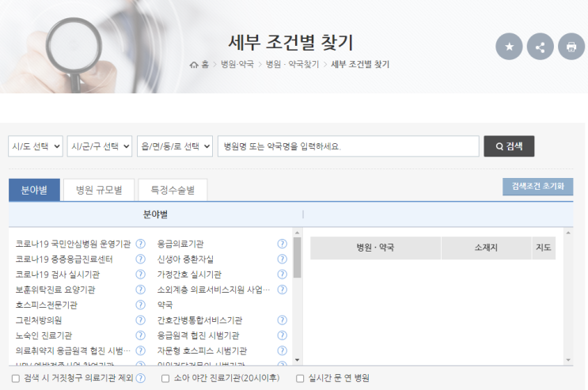Switch to the 병원 규모별 tab
The width and height of the screenshot is (588, 390).
pos(99,190)
